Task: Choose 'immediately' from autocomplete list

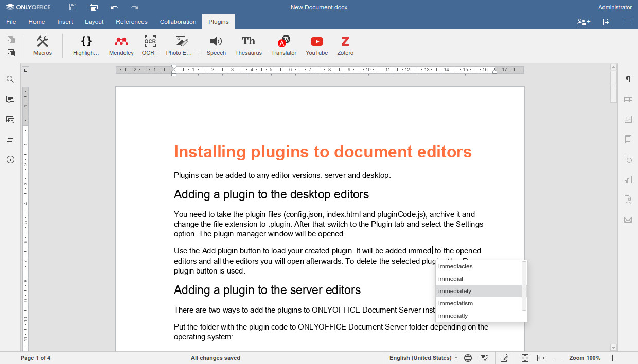Action: coord(478,291)
